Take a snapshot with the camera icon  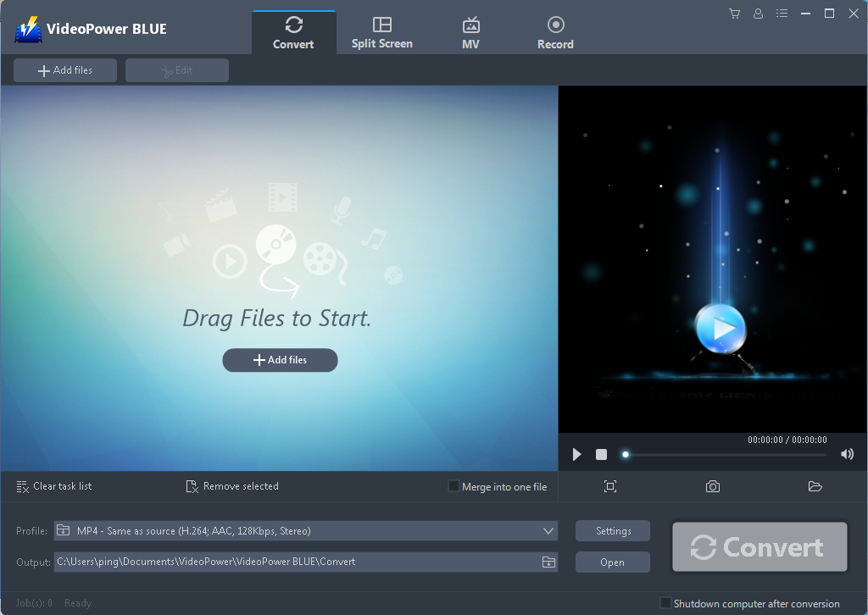(x=713, y=486)
